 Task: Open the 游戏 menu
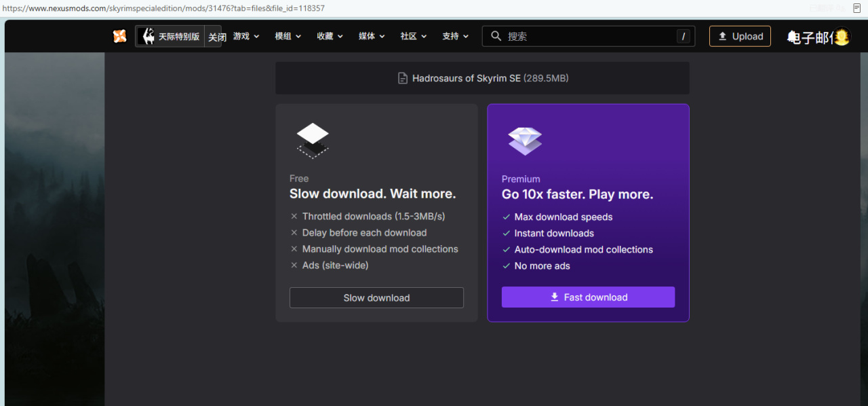point(246,37)
